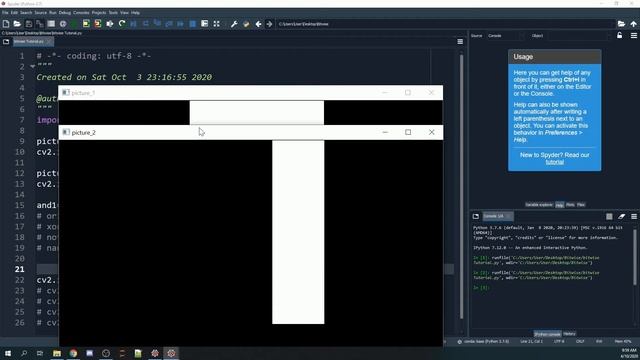Image resolution: width=640 pixels, height=360 pixels.
Task: Open the File menu
Action: pos(5,13)
